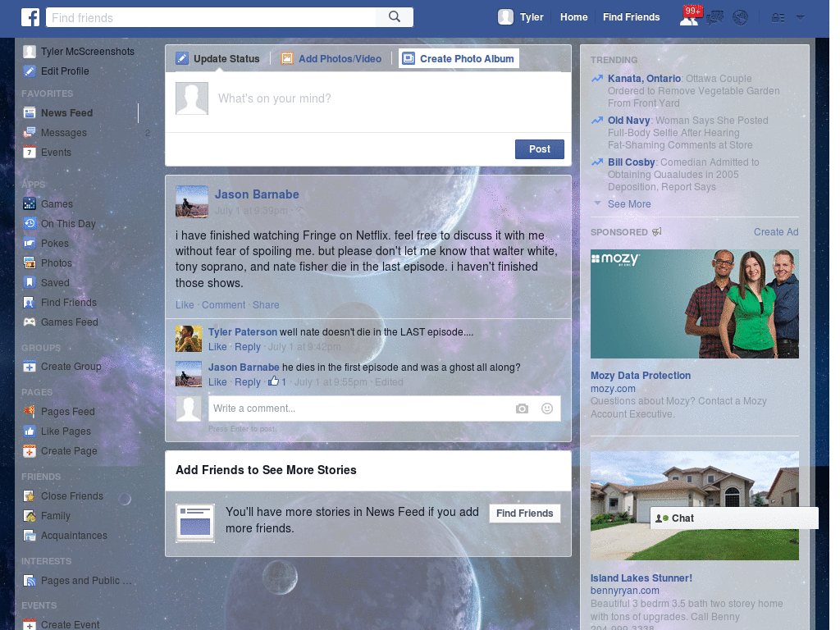This screenshot has width=840, height=630.
Task: Open Jason Barnabe post author name
Action: pos(257,194)
